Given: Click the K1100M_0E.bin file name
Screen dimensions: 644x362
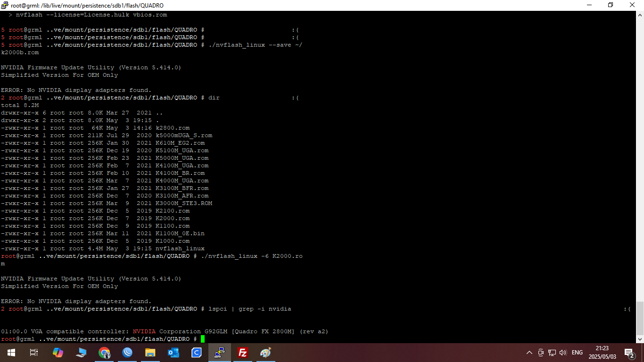Looking at the screenshot, I should 180,233.
